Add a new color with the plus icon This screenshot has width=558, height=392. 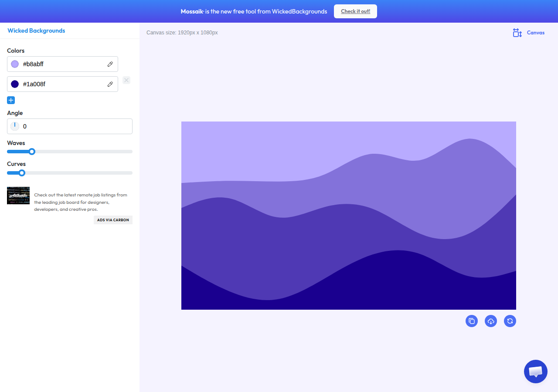(x=11, y=100)
